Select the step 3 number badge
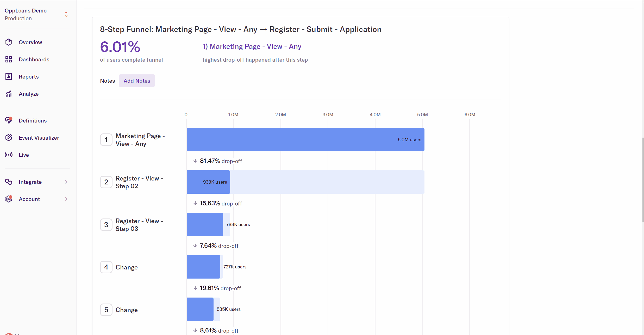Screen dimensions: 644x335 [x=106, y=225]
